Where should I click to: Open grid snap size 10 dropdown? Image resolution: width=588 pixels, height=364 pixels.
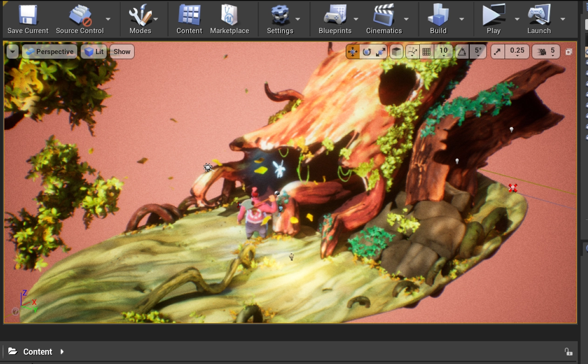[x=444, y=52]
